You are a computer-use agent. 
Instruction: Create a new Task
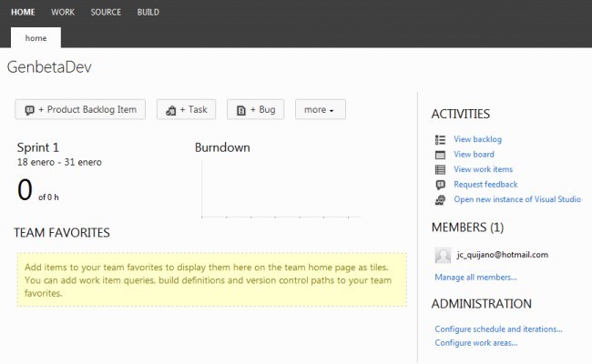pos(186,110)
